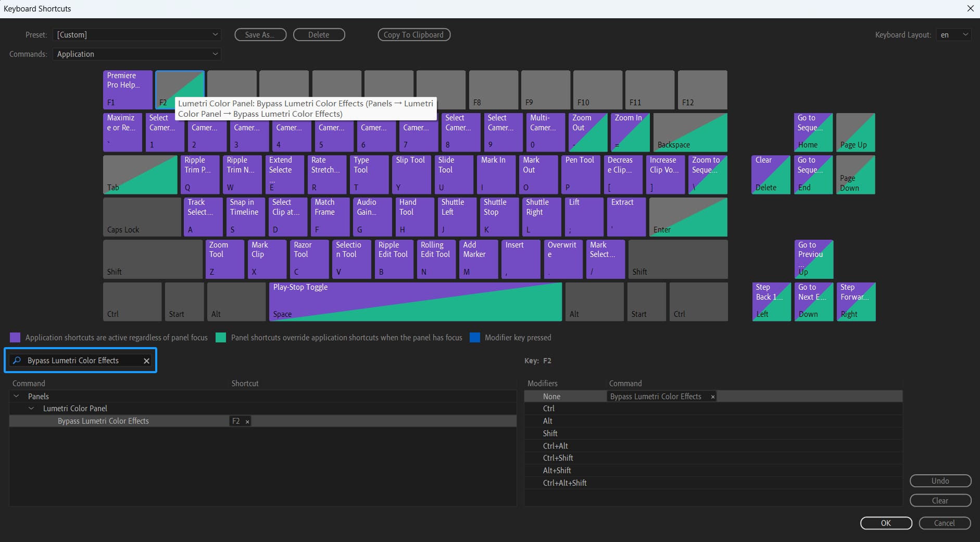This screenshot has width=980, height=542.
Task: Select the Page Up key
Action: [856, 132]
